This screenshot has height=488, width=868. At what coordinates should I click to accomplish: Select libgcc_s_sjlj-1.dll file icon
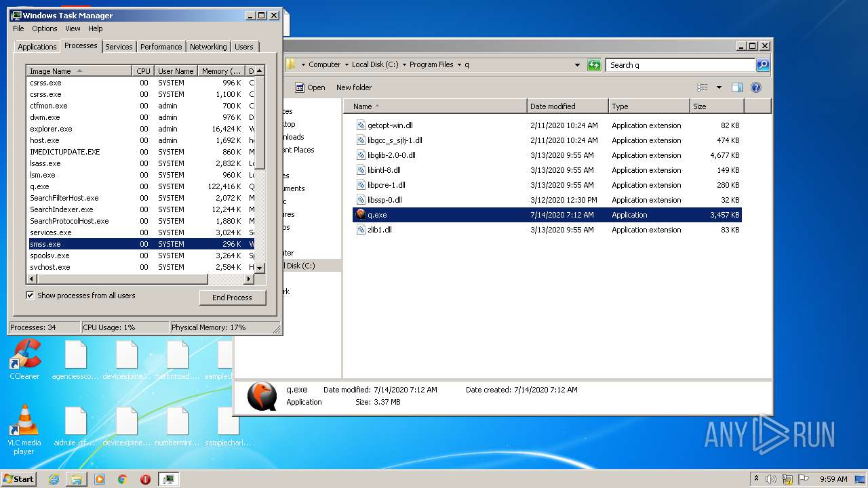(361, 140)
